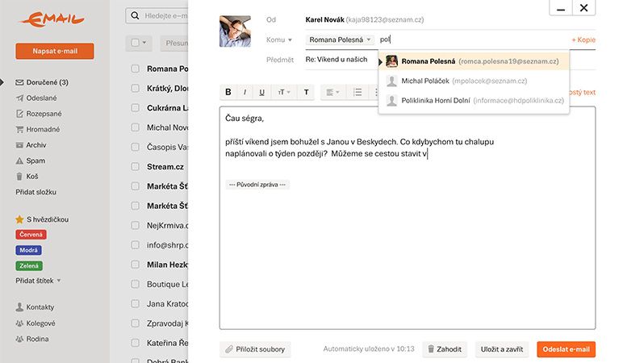Toggle underline formatting
This screenshot has width=644, height=363.
pos(262,92)
